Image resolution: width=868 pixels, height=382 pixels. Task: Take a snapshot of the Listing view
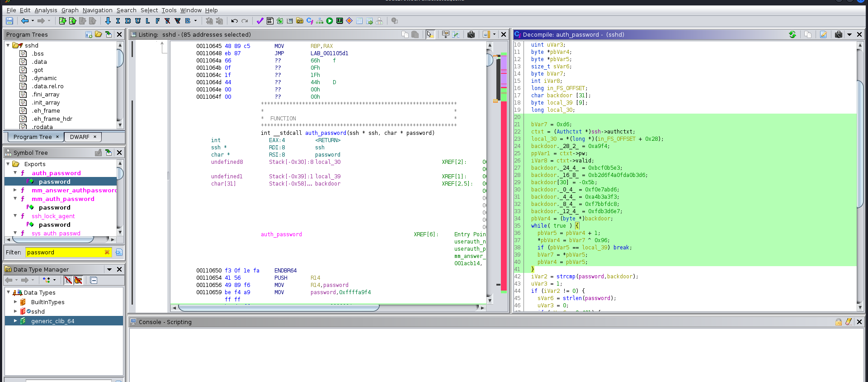[471, 34]
